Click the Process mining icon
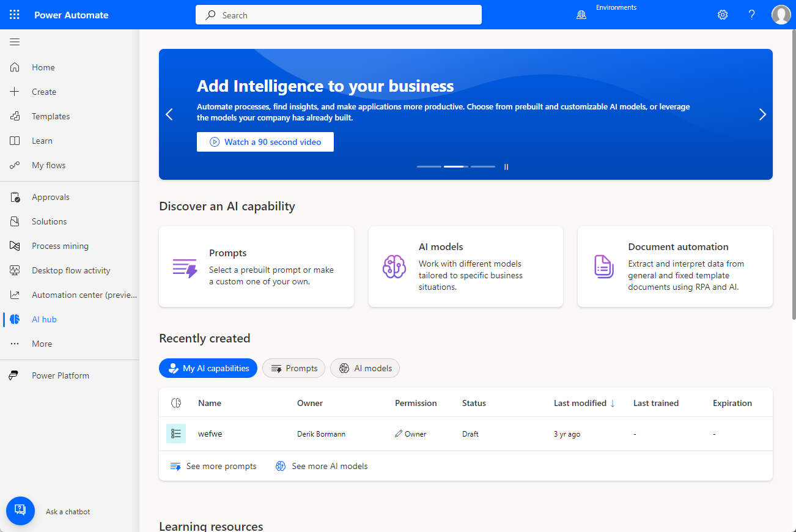Viewport: 796px width, 532px height. pyautogui.click(x=15, y=246)
